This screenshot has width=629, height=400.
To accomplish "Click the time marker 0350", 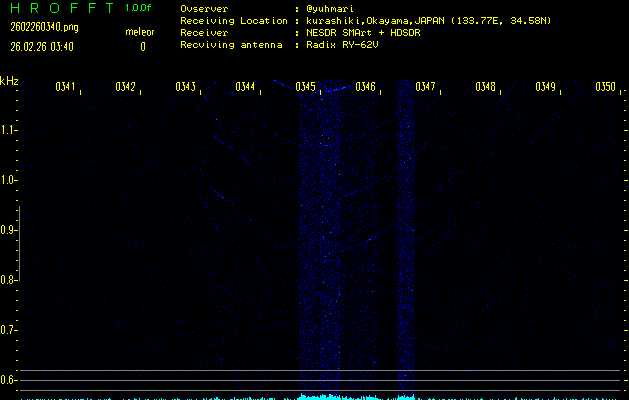I will (x=605, y=87).
